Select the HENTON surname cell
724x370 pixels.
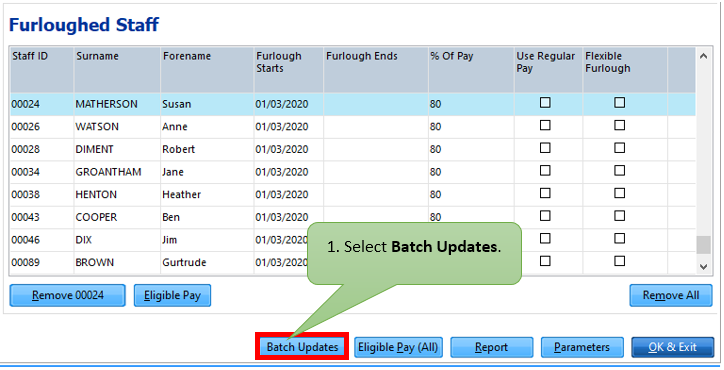(x=117, y=195)
